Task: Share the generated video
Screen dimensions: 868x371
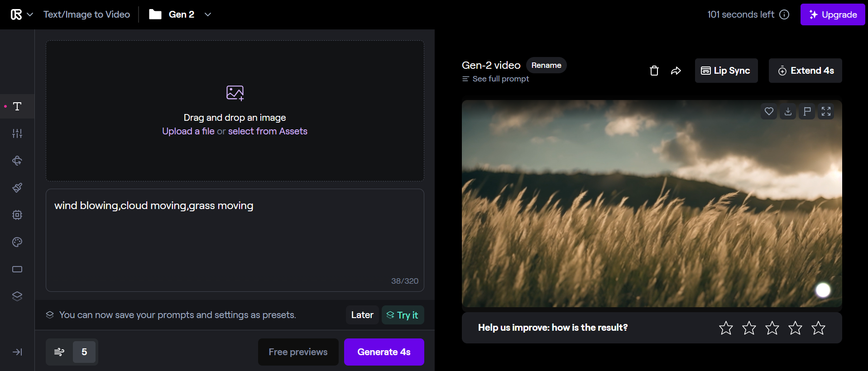Action: [676, 71]
